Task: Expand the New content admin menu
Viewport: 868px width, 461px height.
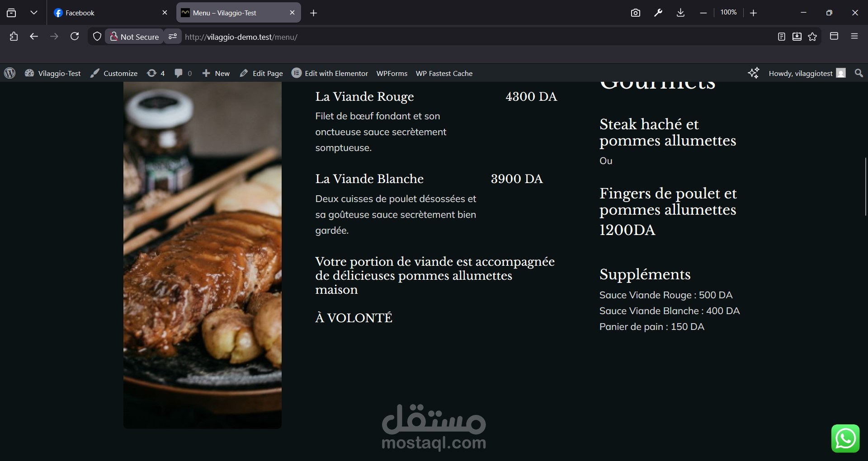Action: coord(216,73)
